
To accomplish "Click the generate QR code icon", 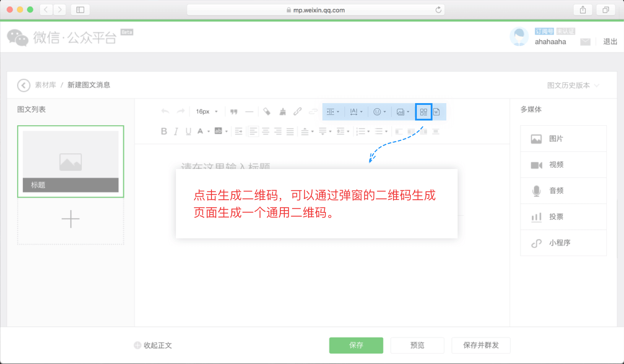I will (x=424, y=112).
